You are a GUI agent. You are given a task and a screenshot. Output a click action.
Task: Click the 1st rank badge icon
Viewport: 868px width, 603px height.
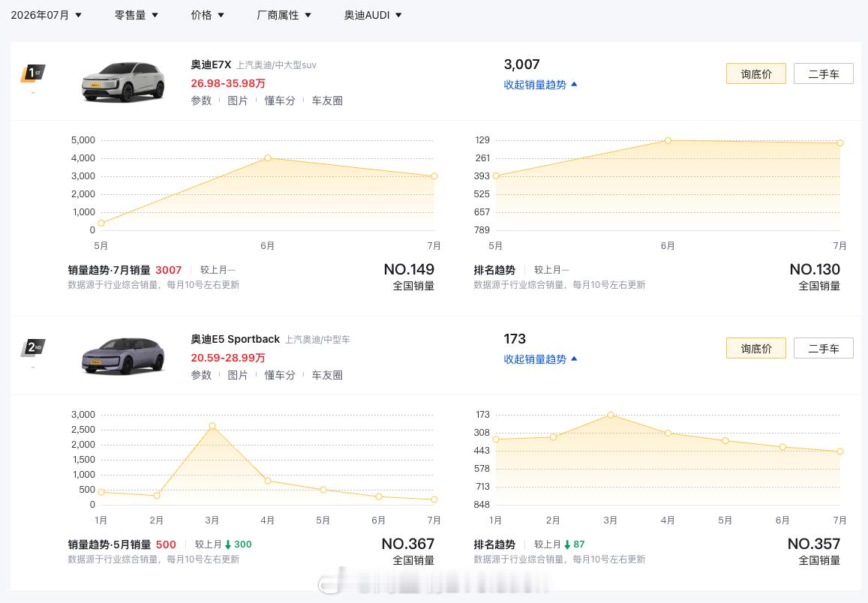point(33,73)
